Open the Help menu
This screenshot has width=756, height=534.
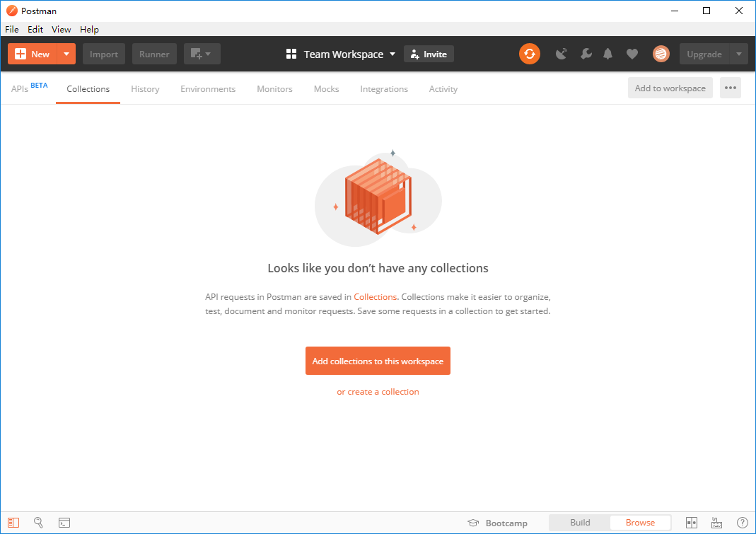tap(89, 30)
